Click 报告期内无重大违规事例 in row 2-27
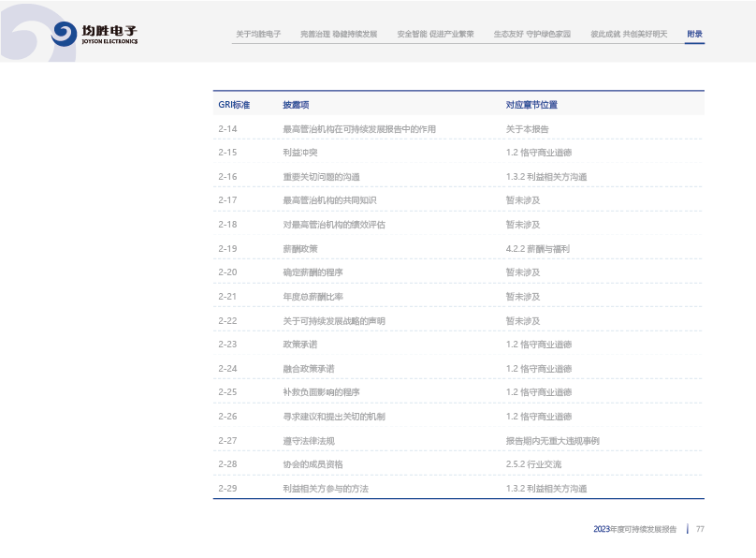The width and height of the screenshot is (756, 558). pos(552,441)
